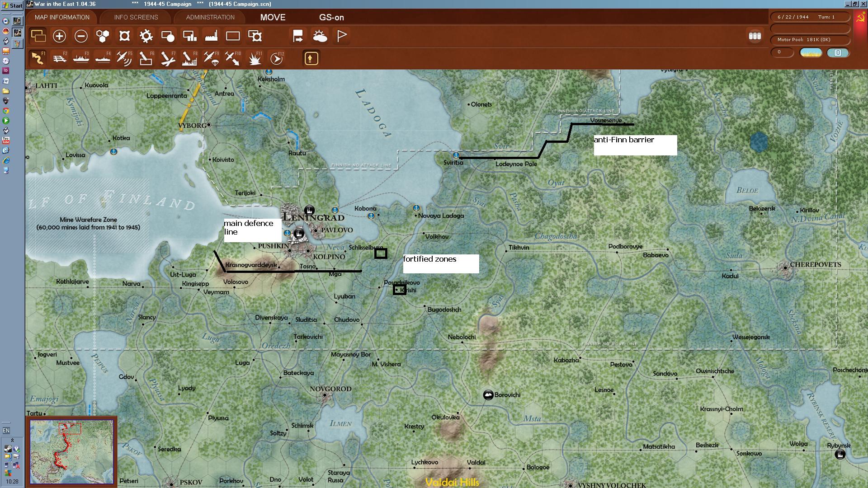Zoom in with the plus icon
The height and width of the screenshot is (488, 868).
coord(59,36)
